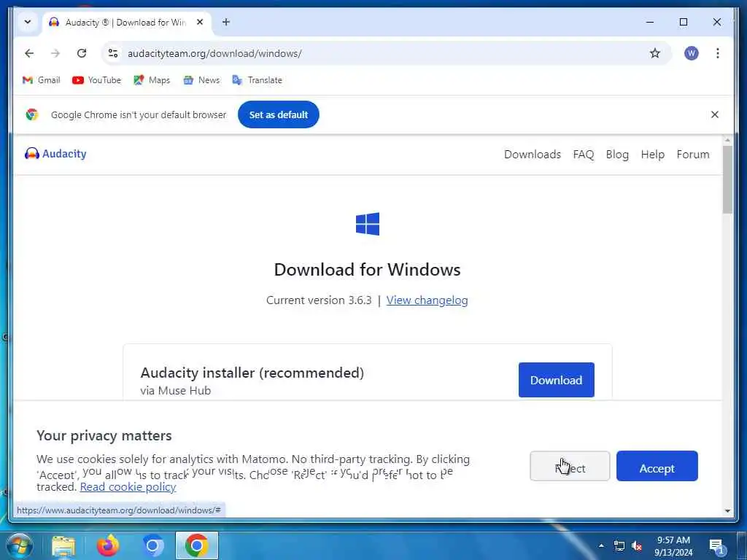The height and width of the screenshot is (560, 747).
Task: Click the 'Current version 3.6.3' text
Action: click(319, 300)
